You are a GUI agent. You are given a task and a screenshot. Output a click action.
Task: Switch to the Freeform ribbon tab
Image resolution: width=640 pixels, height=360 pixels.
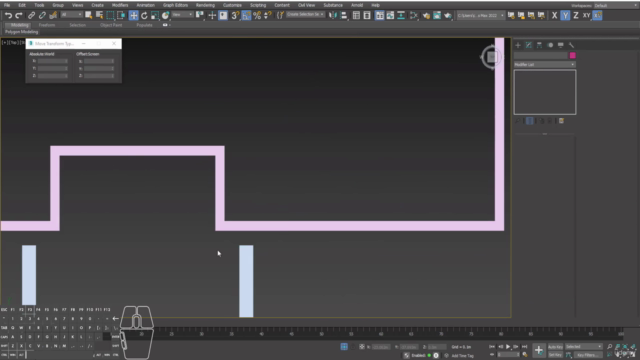47,25
